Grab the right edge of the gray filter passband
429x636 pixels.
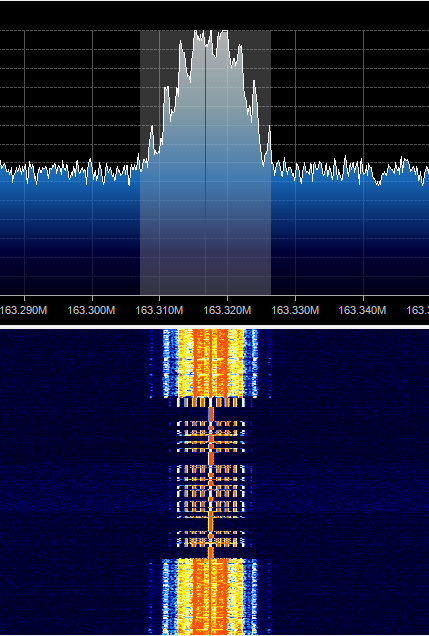270,162
